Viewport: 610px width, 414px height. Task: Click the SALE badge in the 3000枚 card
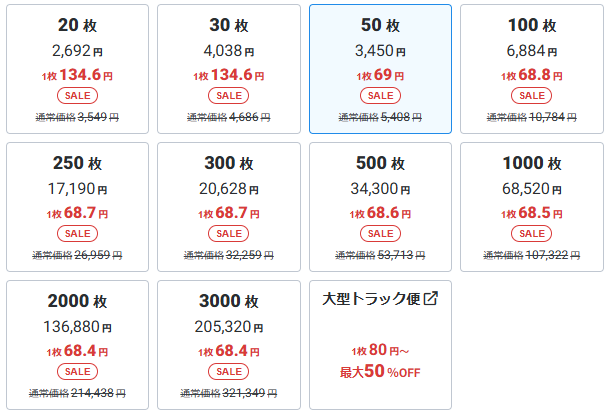(x=229, y=370)
